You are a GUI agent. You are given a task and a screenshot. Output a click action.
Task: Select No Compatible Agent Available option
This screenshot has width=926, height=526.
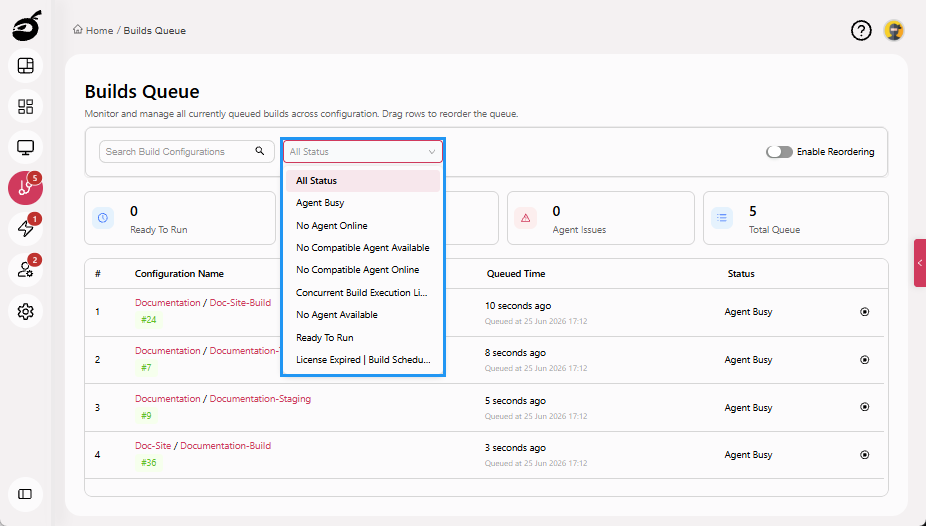pos(363,247)
